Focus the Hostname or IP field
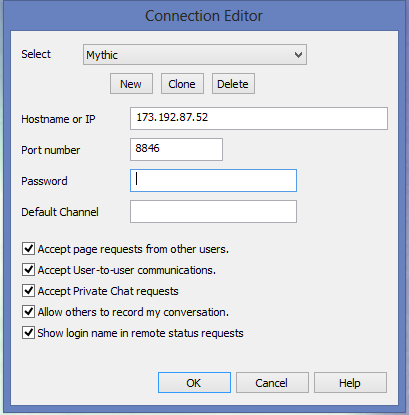The image size is (409, 415). coord(259,118)
